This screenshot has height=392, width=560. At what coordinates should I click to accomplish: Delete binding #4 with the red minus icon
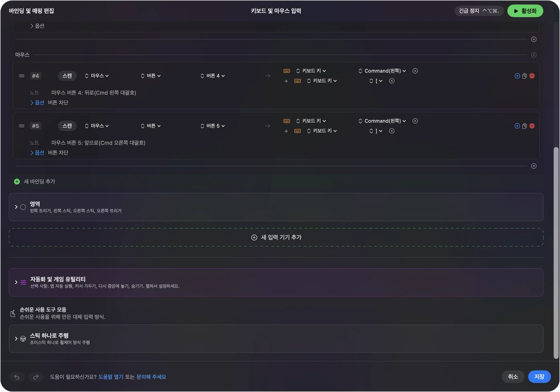pyautogui.click(x=532, y=76)
